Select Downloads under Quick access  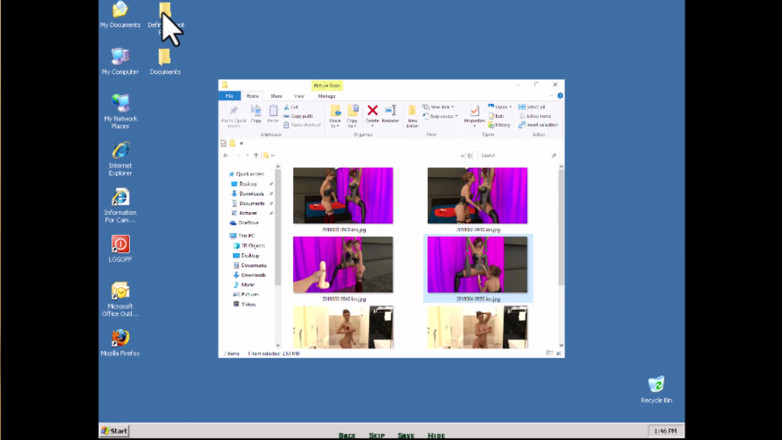coord(247,194)
